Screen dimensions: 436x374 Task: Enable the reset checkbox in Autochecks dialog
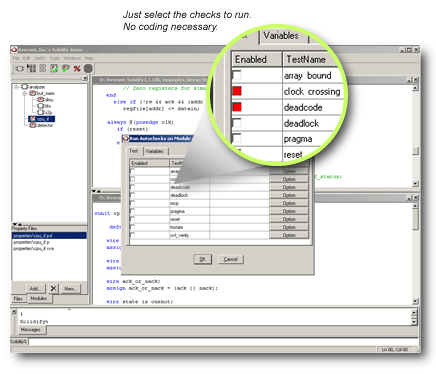tap(132, 219)
